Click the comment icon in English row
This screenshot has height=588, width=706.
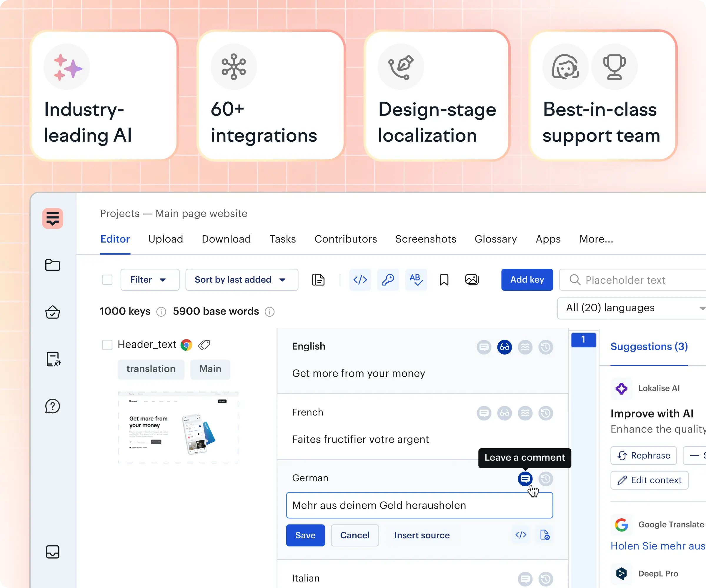[484, 347]
